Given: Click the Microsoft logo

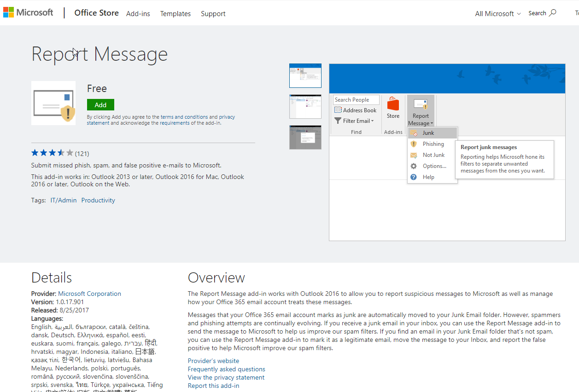Looking at the screenshot, I should [x=28, y=12].
